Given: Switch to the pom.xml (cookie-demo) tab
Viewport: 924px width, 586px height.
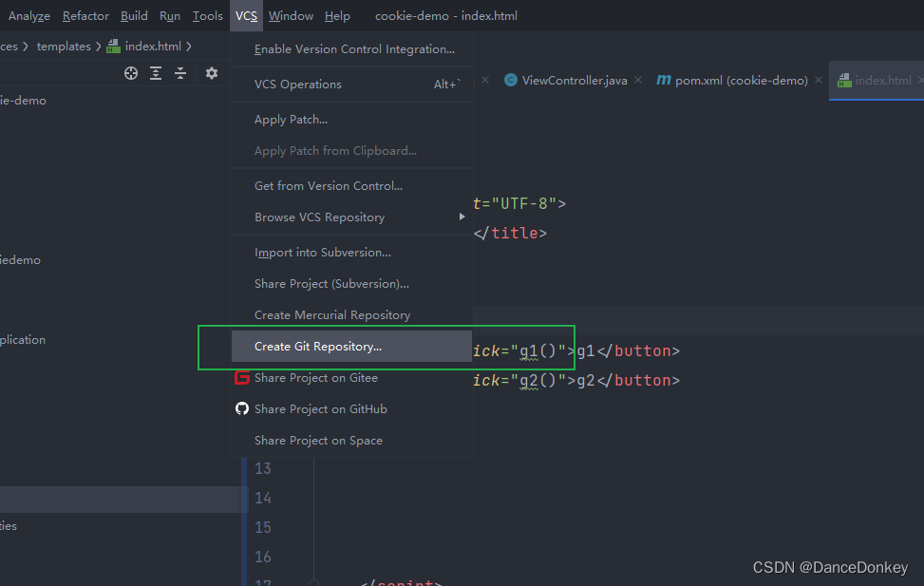Looking at the screenshot, I should tap(741, 80).
